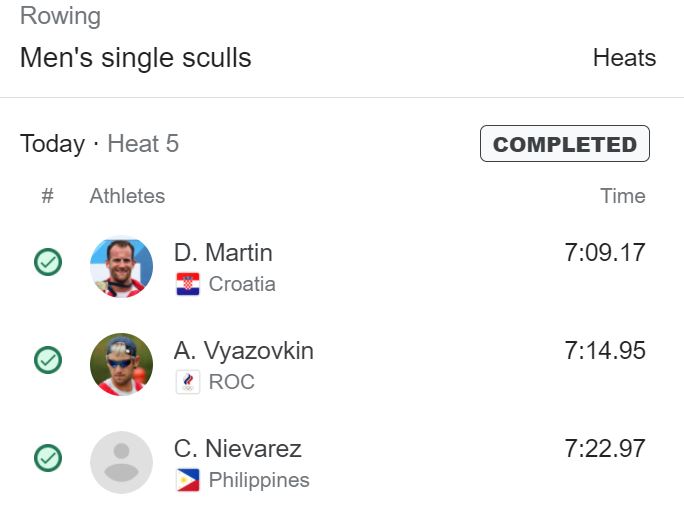Screen dimensions: 684x506
Task: Click the COMPLETED status badge
Action: (565, 144)
